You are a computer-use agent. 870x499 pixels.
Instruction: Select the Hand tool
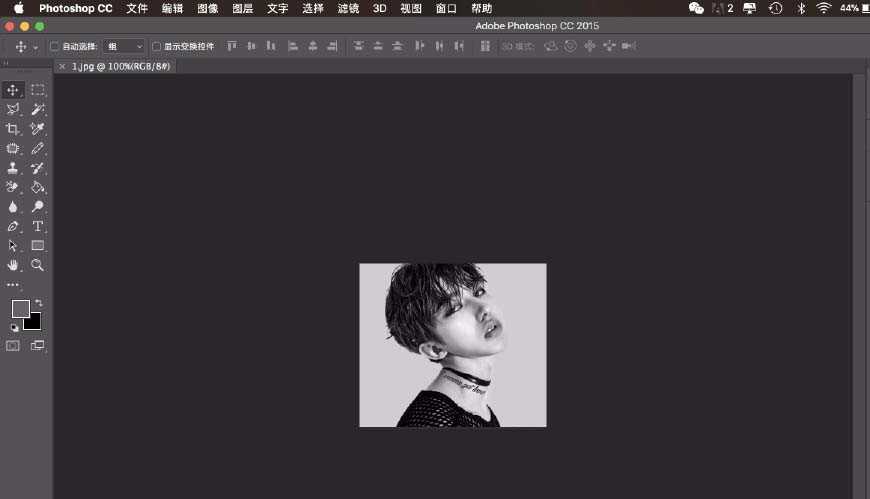[13, 265]
